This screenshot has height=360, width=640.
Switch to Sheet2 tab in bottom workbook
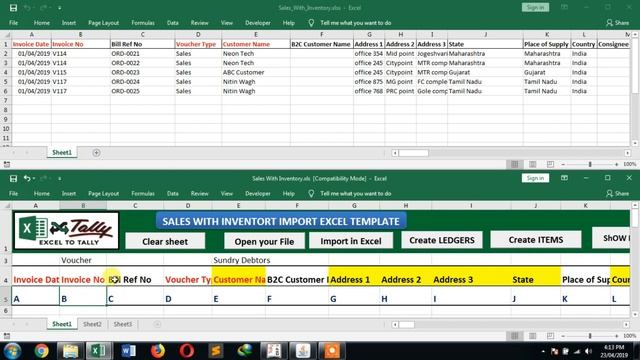click(92, 324)
